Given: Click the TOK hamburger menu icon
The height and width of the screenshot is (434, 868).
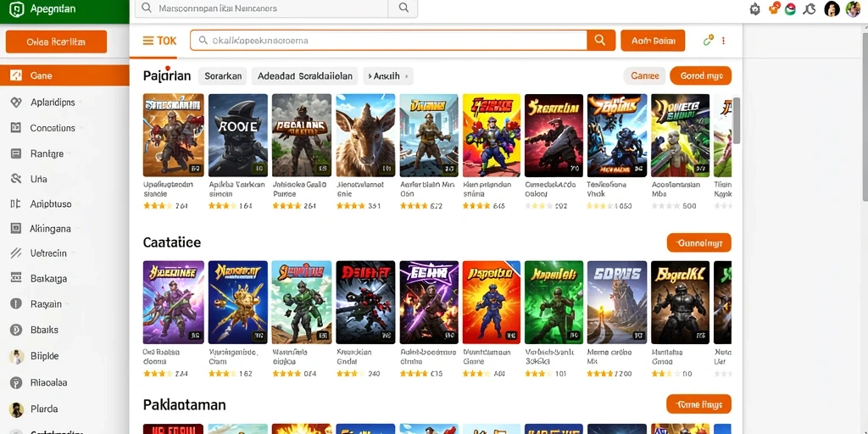Looking at the screenshot, I should click(148, 41).
